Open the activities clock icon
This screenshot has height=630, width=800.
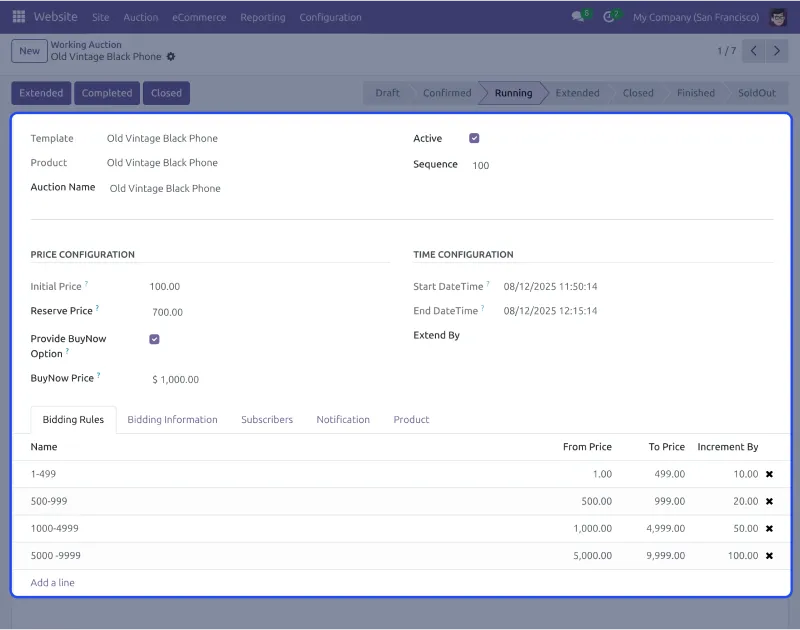[x=611, y=17]
